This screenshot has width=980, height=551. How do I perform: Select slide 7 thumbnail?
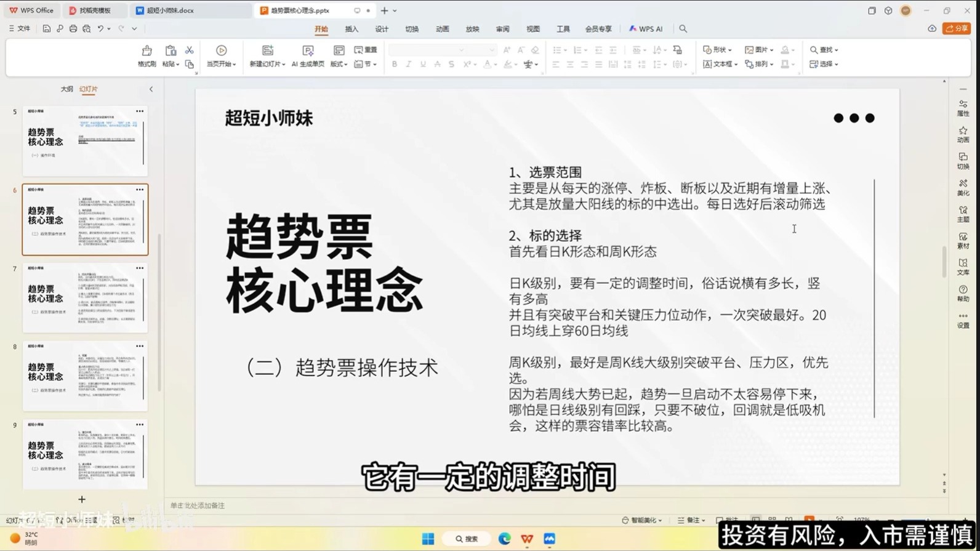click(85, 297)
